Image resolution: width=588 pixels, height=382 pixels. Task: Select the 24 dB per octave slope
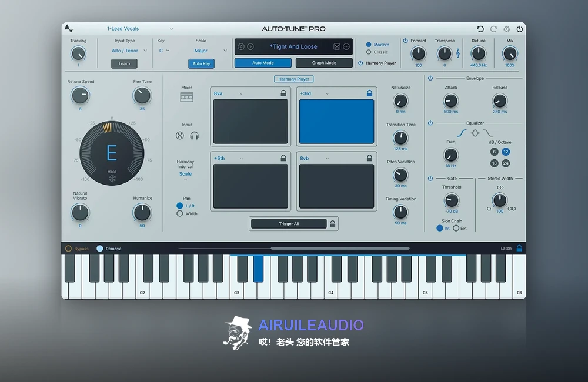[x=506, y=163]
